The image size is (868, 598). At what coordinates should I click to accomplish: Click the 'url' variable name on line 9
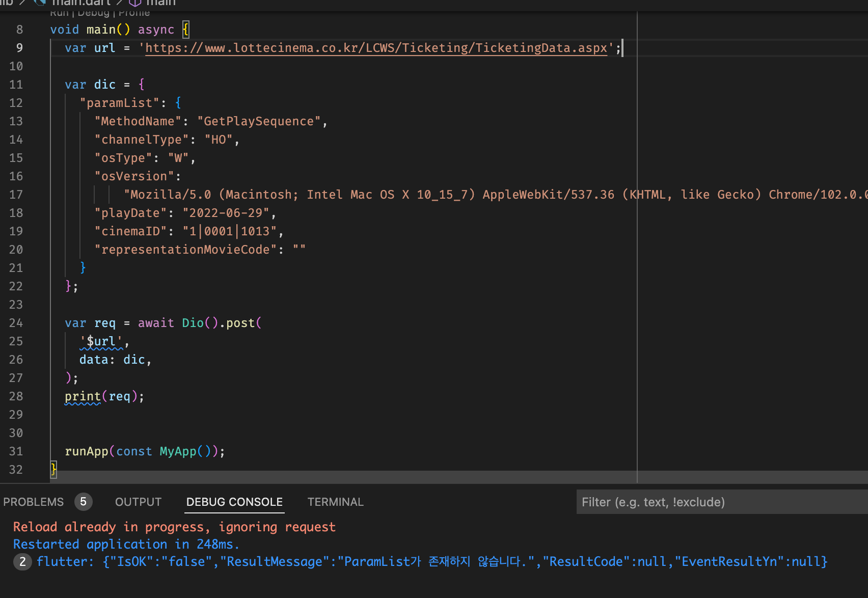pos(104,48)
